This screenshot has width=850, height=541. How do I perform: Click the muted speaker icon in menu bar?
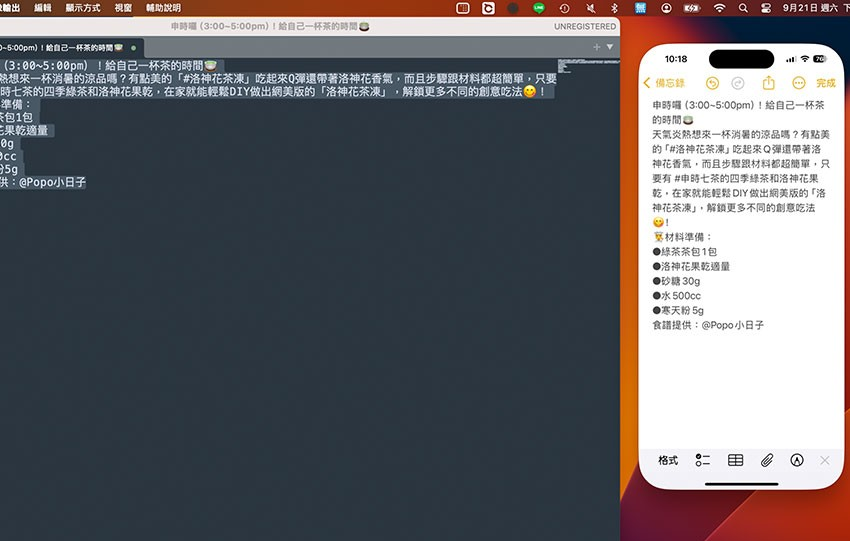(x=590, y=8)
